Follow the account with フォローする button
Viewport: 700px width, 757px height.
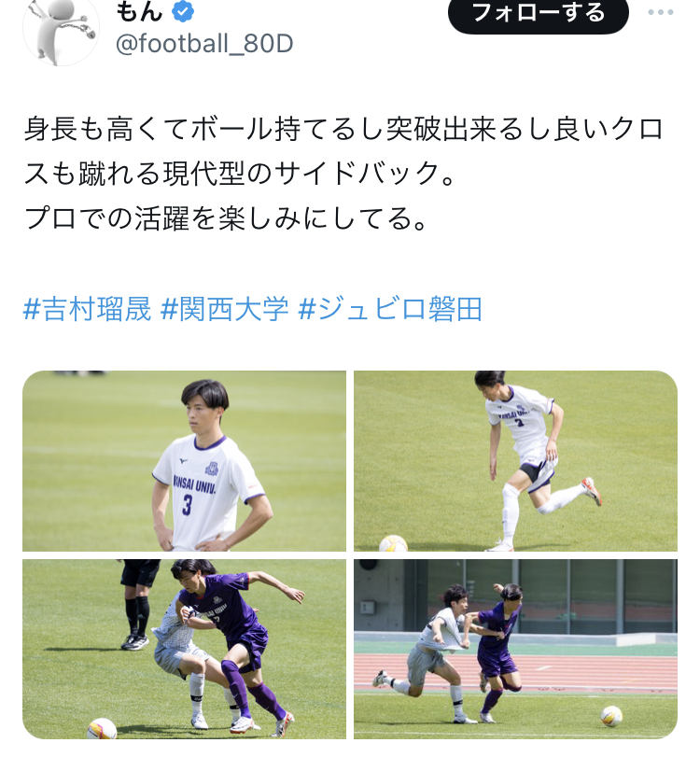pyautogui.click(x=539, y=13)
